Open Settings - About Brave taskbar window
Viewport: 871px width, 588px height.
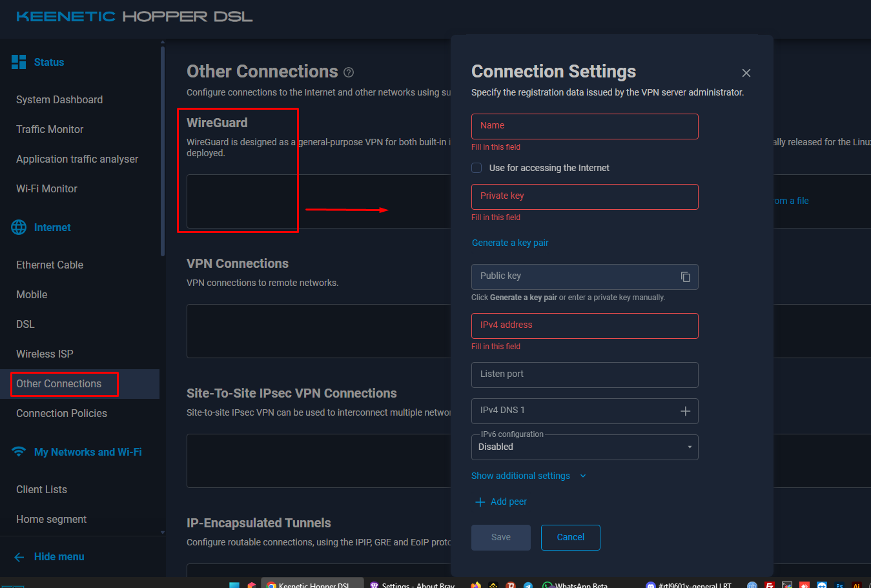coord(413,583)
